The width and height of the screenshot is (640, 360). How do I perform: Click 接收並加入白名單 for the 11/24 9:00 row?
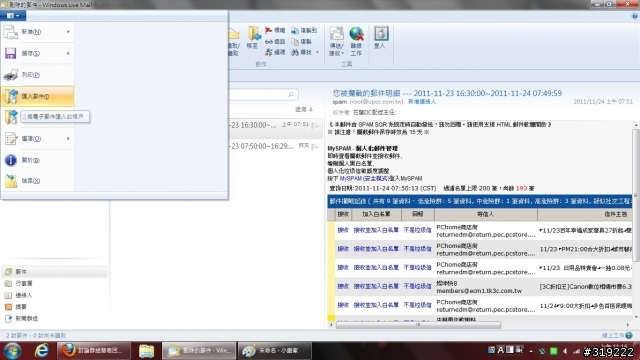pos(376,305)
